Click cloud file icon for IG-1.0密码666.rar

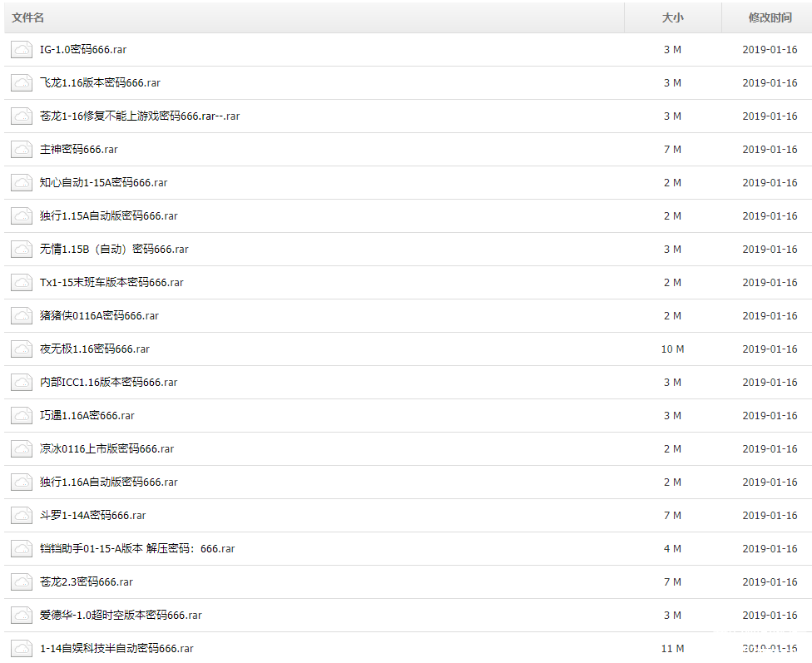click(22, 50)
